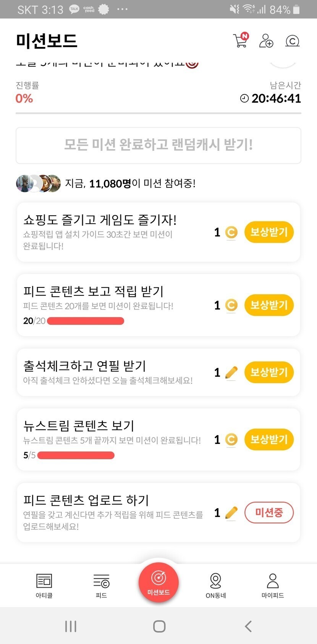Tap 미션중 button for feed upload mission
This screenshot has height=644, width=317.
coord(269,512)
